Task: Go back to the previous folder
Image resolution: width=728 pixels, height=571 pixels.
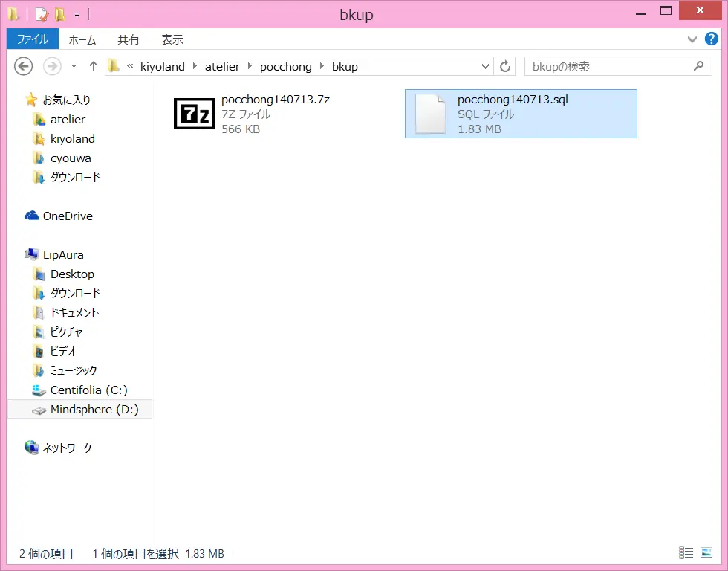Action: pyautogui.click(x=23, y=66)
